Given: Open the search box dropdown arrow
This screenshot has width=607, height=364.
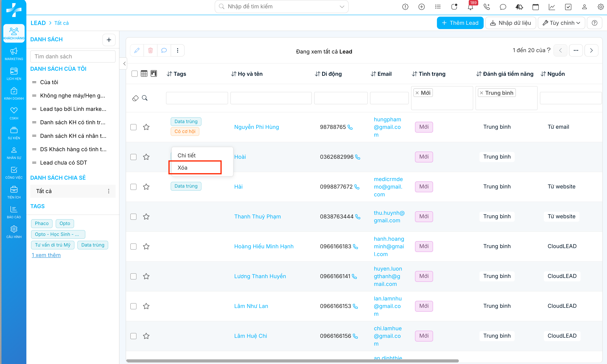Looking at the screenshot, I should coord(342,7).
